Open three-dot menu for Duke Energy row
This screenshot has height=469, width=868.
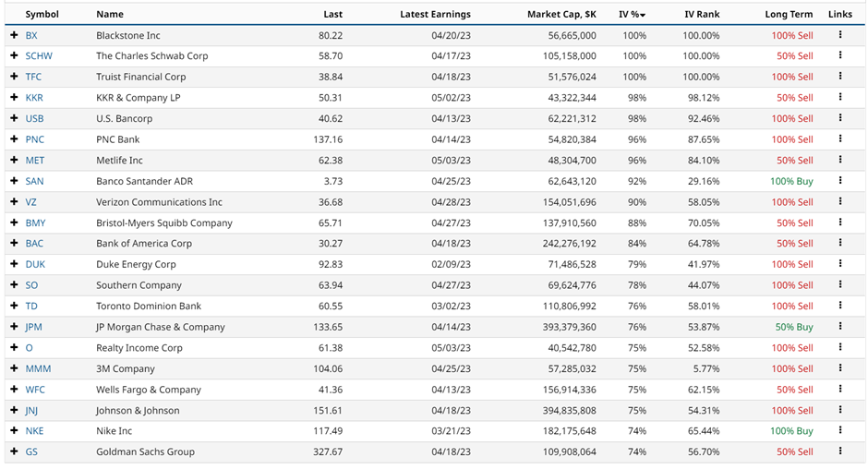point(840,264)
